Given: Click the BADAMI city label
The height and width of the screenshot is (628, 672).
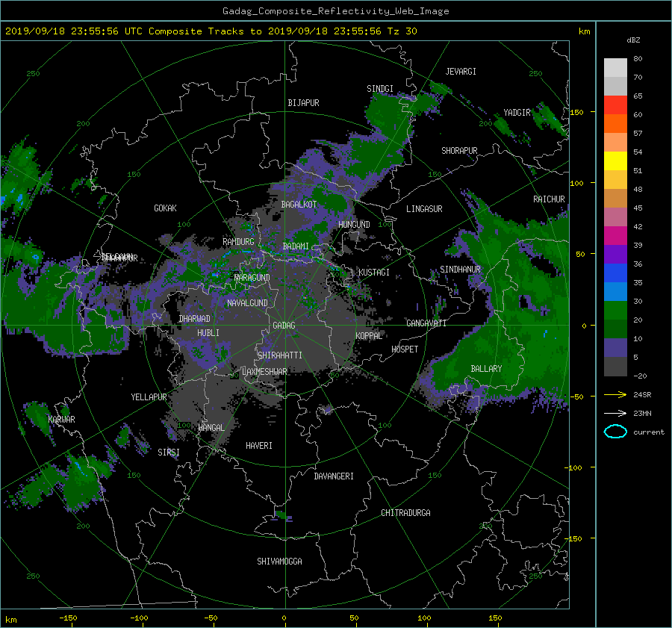Looking at the screenshot, I should (x=296, y=246).
